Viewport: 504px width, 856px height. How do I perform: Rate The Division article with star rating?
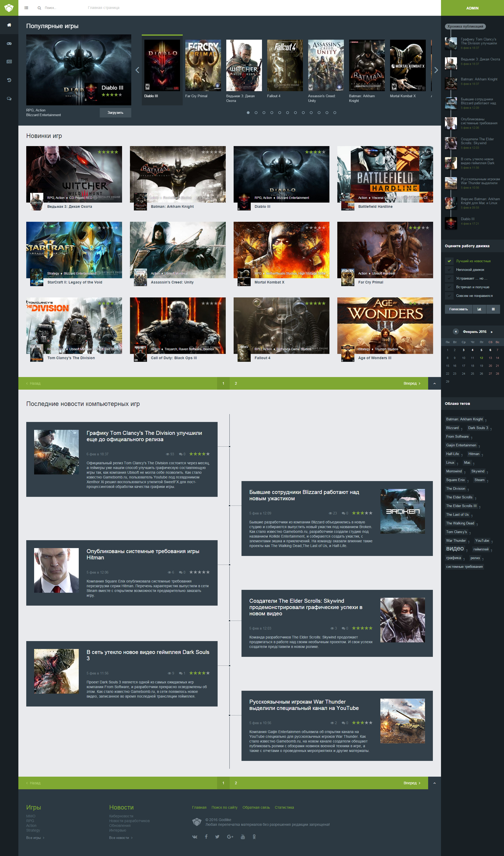click(x=199, y=454)
